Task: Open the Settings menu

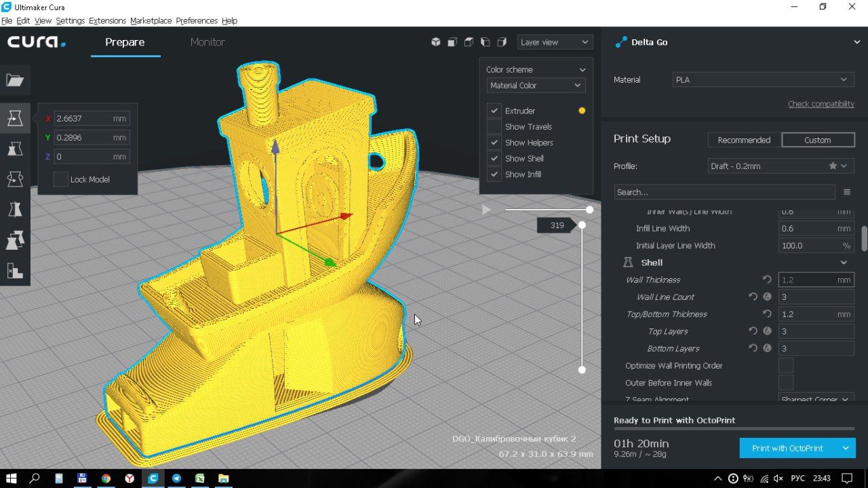Action: [x=71, y=20]
